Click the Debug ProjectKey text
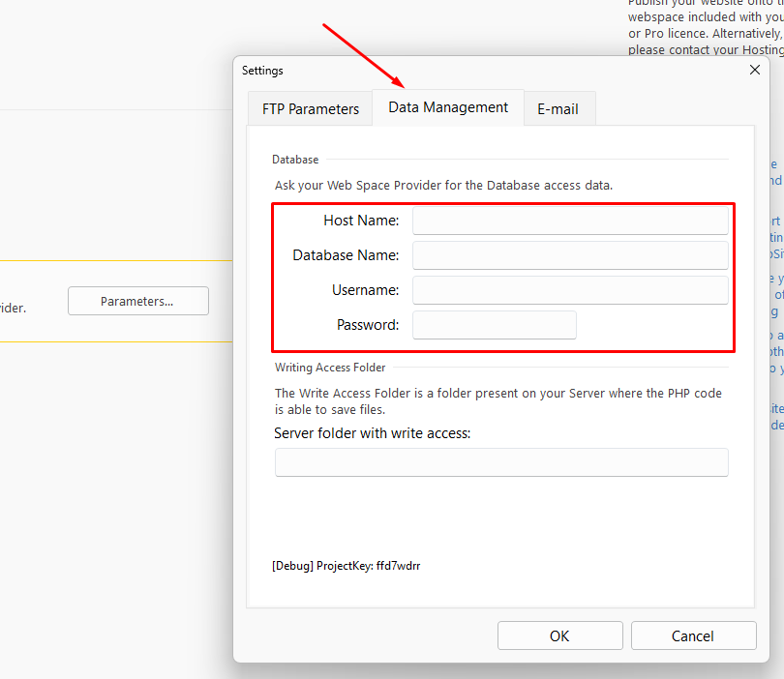 tap(346, 566)
